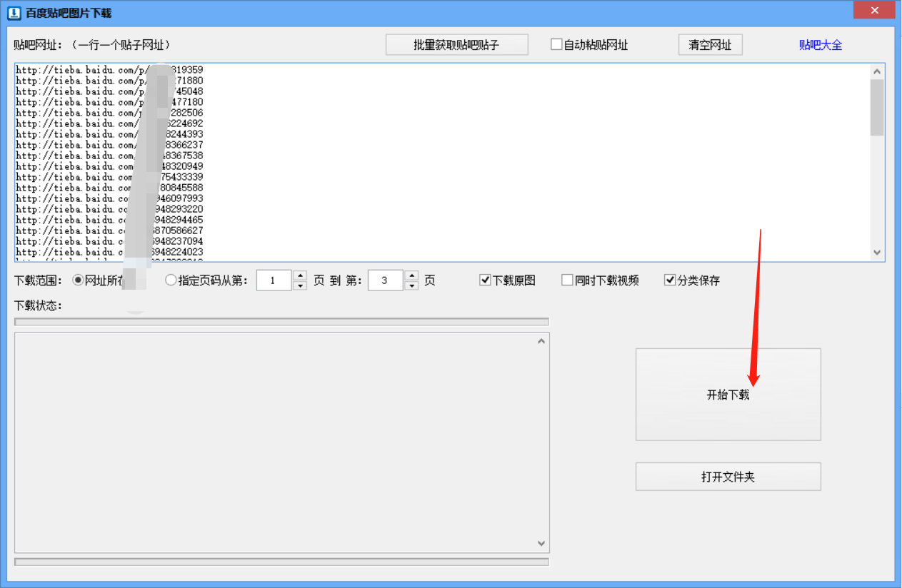Screen dimensions: 902x588
Task: Click the up arrow of URL list scrollbar
Action: (x=877, y=71)
